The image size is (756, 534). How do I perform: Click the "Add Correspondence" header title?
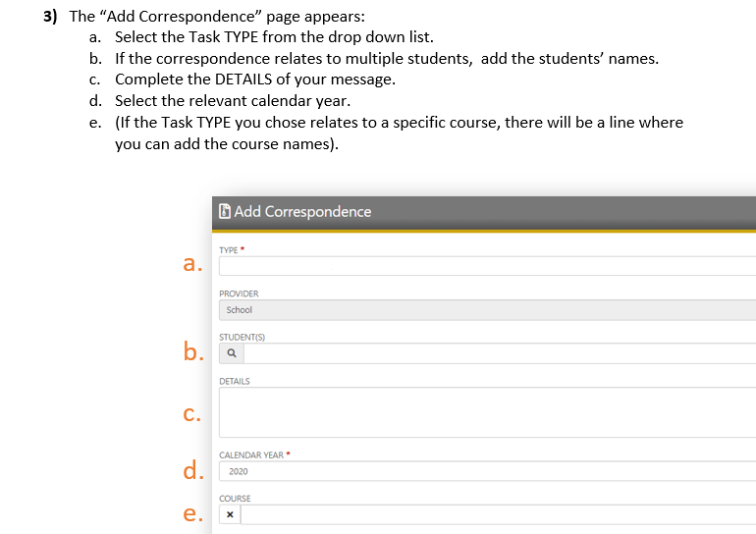(x=302, y=211)
